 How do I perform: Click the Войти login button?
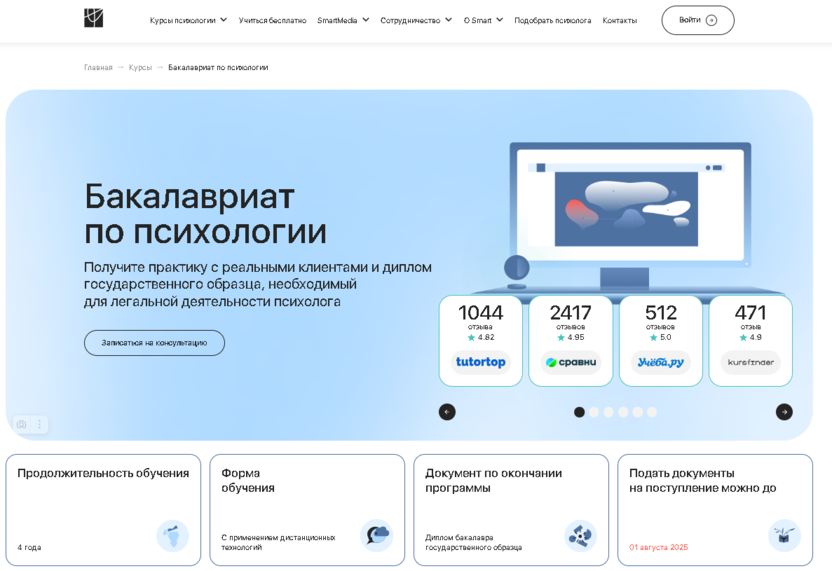click(698, 20)
